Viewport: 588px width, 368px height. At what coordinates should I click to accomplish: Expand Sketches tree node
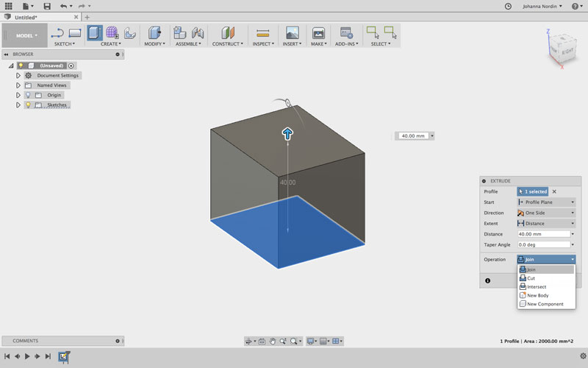click(18, 105)
